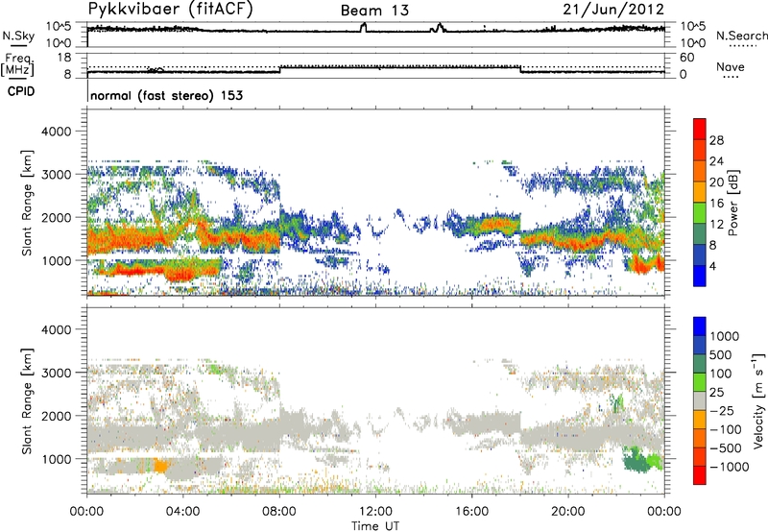Click the noise spike near 11:30 in sky-noise panel
This screenshot has width=768, height=532.
tap(363, 27)
